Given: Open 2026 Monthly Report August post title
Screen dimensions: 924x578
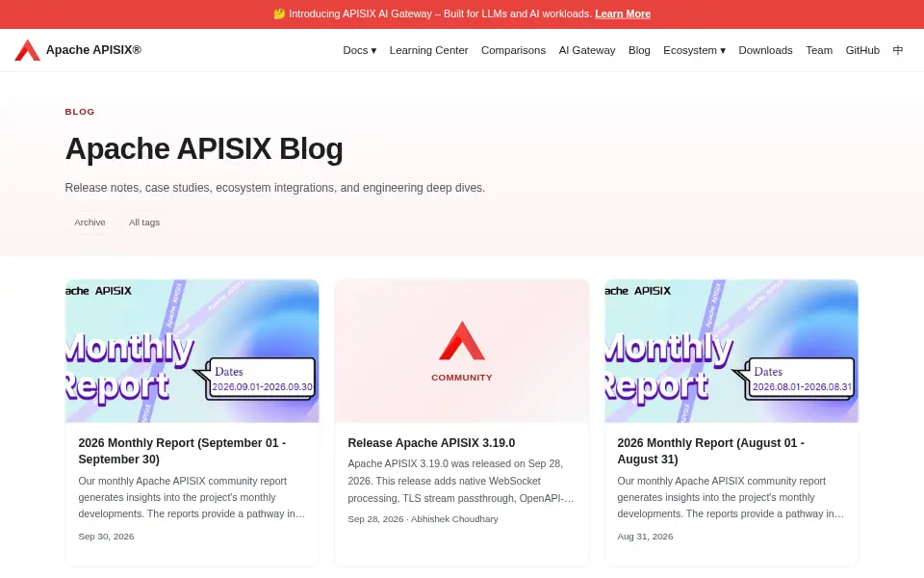Looking at the screenshot, I should tap(710, 451).
